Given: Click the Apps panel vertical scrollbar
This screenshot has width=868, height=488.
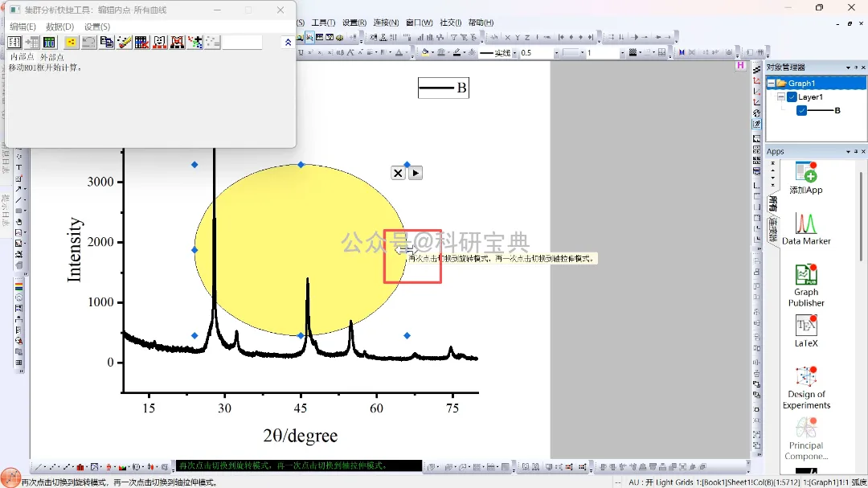Looking at the screenshot, I should (x=861, y=216).
